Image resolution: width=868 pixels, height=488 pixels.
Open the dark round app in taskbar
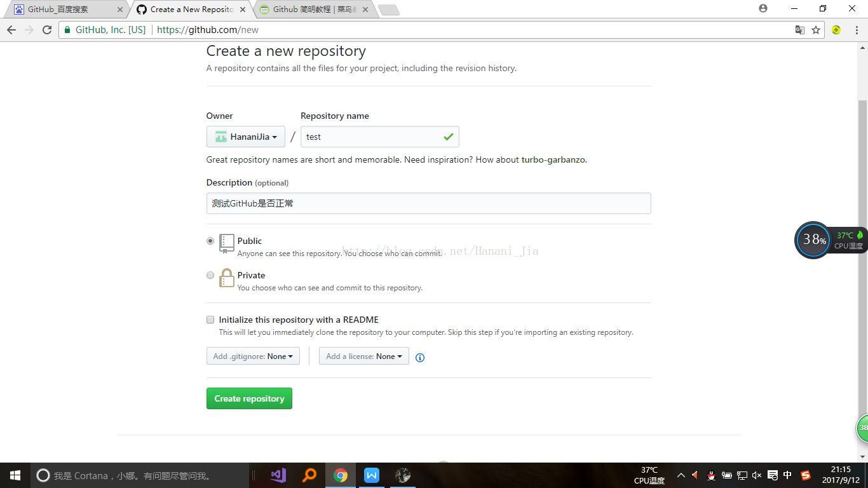click(x=403, y=475)
